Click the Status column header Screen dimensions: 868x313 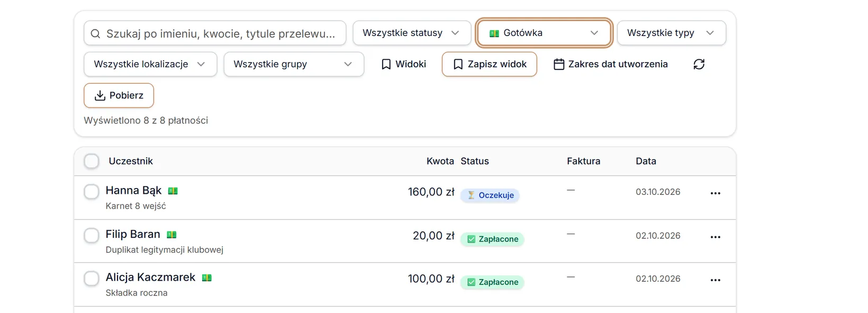(475, 161)
